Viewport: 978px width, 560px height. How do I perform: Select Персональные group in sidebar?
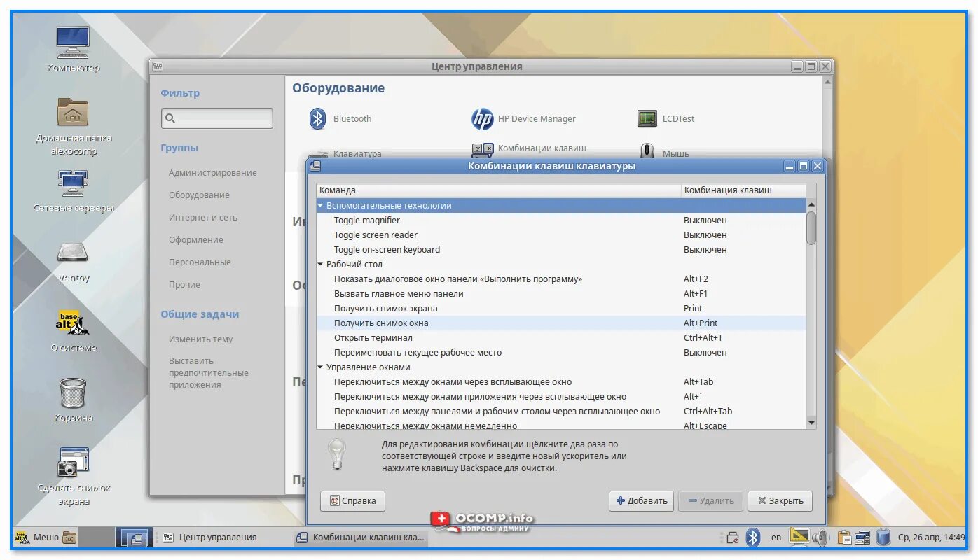coord(200,262)
